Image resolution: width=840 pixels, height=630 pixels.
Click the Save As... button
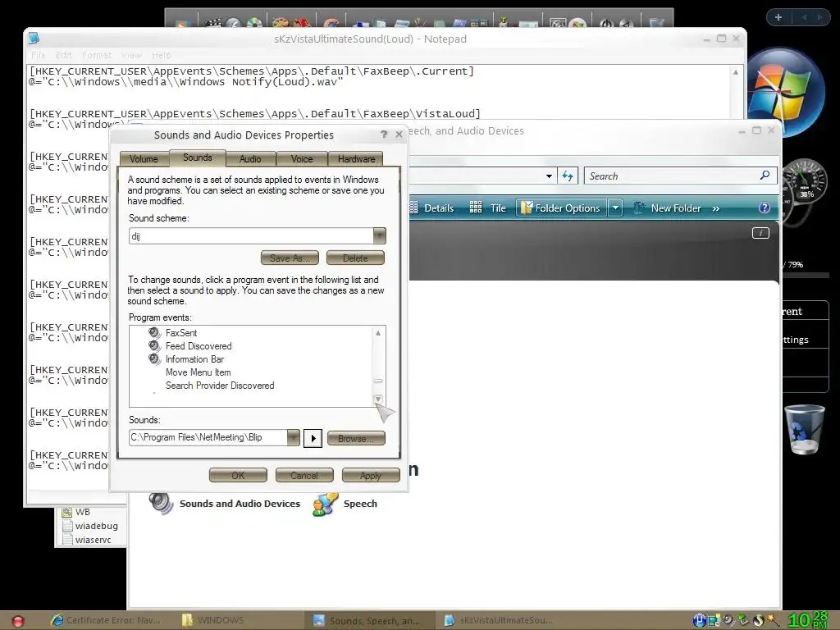pyautogui.click(x=290, y=258)
